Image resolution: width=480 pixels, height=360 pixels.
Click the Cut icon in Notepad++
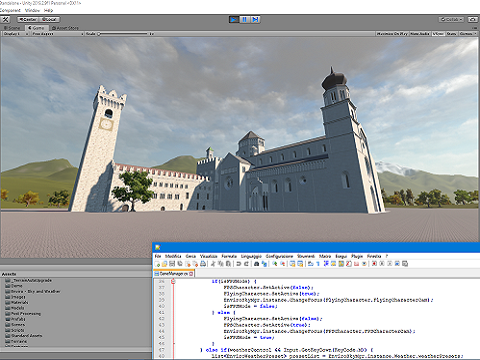click(212, 264)
